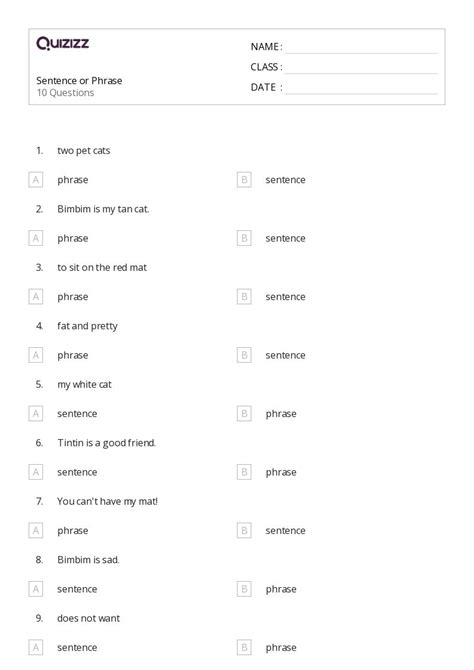Click question 2 text Bimbim is my tan cat
474x670 pixels.
coord(103,209)
